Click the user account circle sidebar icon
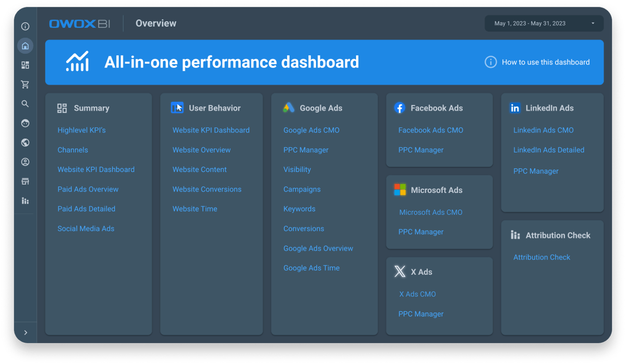This screenshot has width=626, height=364. pos(25,162)
